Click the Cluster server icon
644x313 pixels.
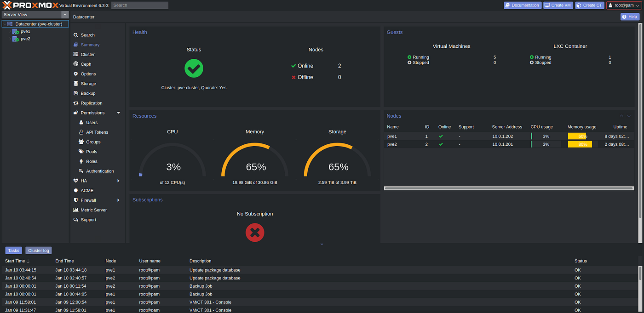pos(76,54)
